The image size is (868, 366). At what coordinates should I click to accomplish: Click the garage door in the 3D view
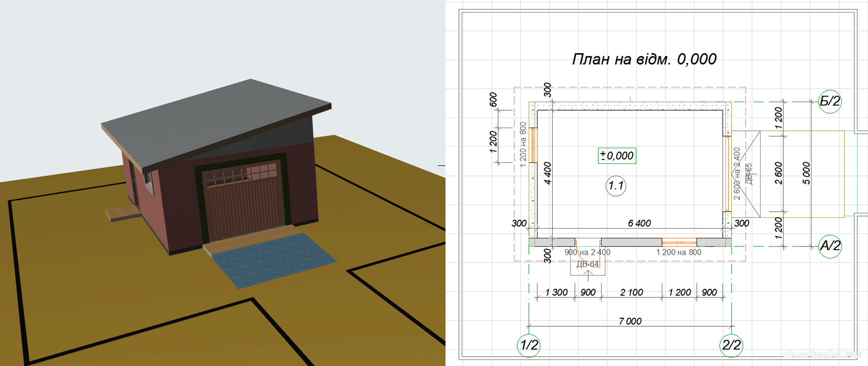point(245,204)
